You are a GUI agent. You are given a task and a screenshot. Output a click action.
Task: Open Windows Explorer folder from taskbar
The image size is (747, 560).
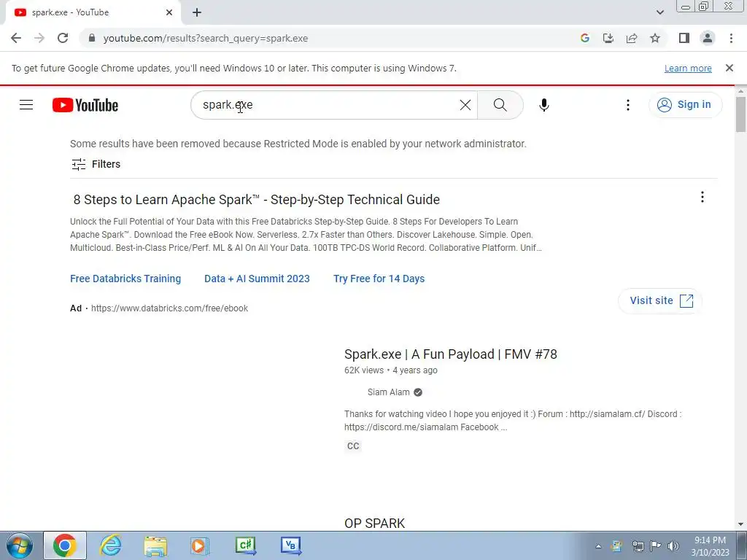[x=155, y=545]
